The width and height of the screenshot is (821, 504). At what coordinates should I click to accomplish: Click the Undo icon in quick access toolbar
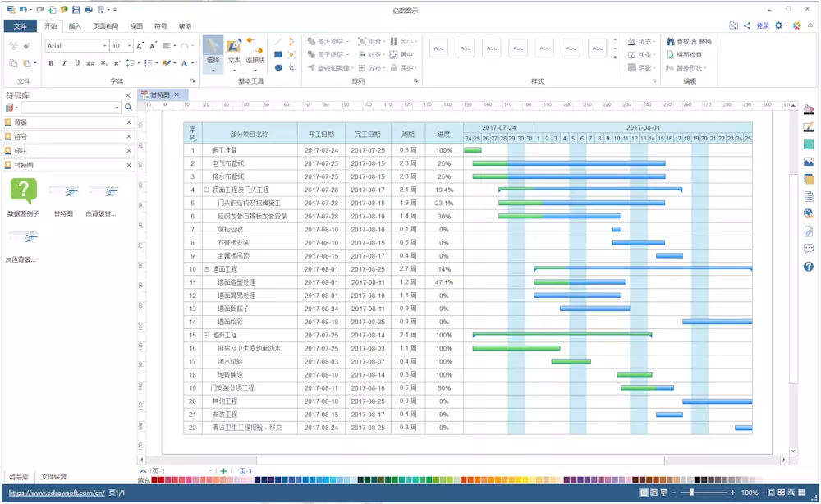23,9
